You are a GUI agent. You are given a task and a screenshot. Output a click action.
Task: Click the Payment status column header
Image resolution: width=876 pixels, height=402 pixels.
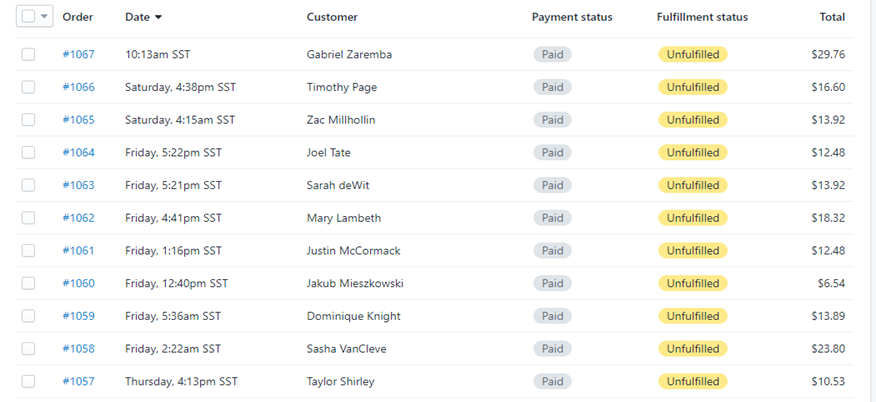[572, 17]
